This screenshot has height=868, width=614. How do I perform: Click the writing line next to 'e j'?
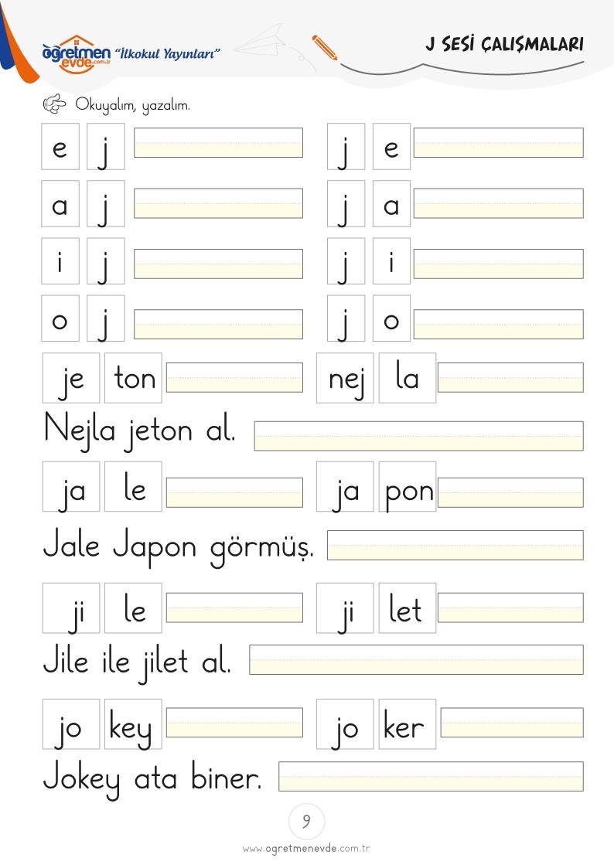(219, 143)
